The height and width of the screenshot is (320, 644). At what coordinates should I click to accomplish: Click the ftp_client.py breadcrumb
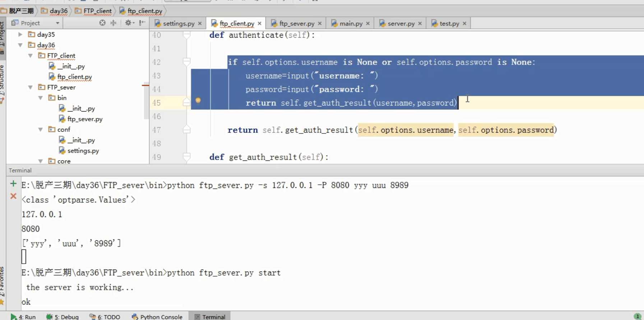coord(141,11)
